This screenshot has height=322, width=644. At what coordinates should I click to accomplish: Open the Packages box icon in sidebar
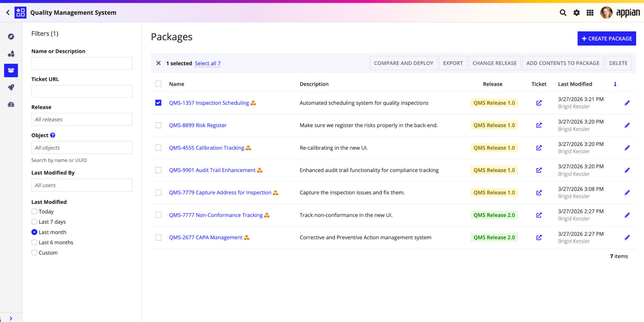pos(11,70)
